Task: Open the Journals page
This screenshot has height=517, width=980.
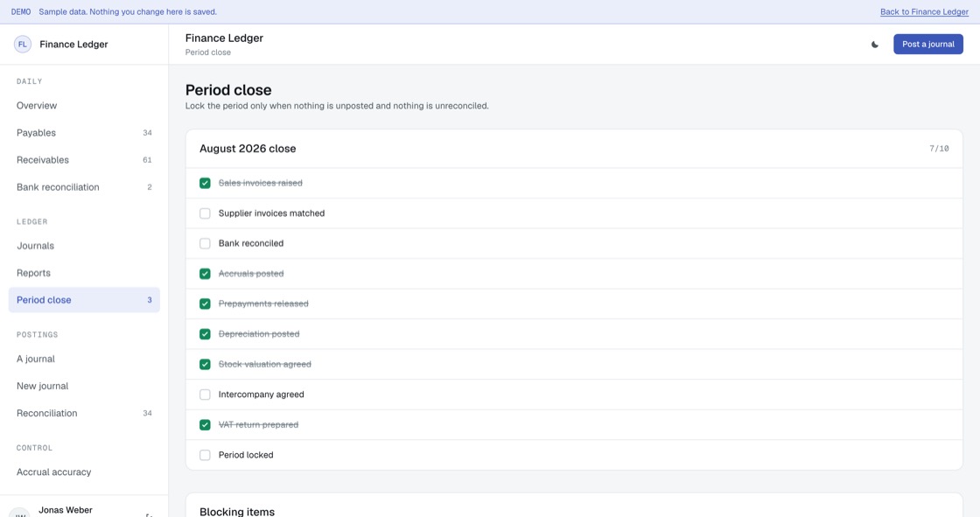Action: coord(84,246)
